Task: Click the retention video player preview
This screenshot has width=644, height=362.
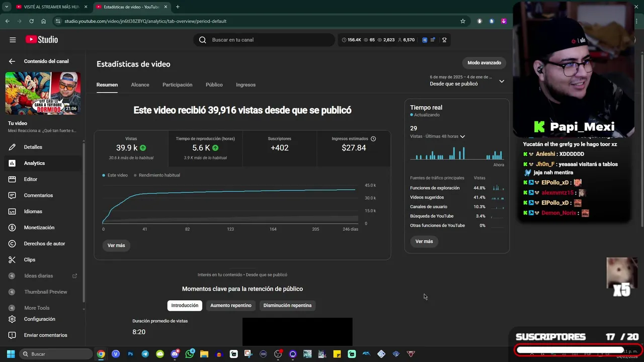Action: [x=297, y=332]
